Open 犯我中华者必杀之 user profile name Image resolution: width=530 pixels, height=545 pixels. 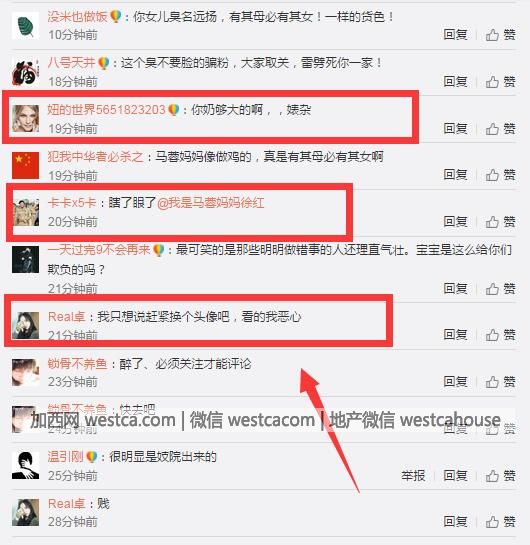coord(95,156)
